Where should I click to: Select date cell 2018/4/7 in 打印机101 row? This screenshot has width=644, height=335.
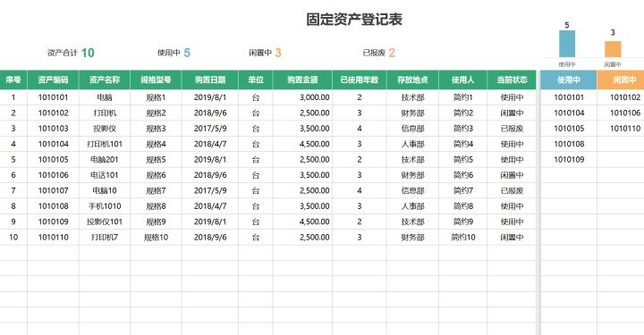coord(210,145)
